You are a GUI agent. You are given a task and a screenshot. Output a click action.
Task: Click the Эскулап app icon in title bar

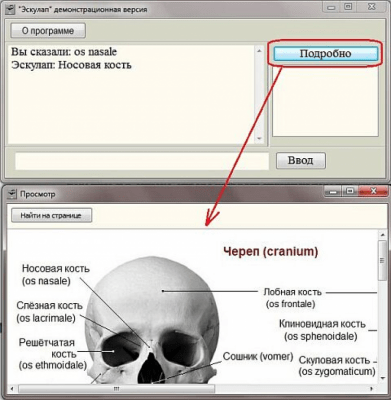point(11,10)
